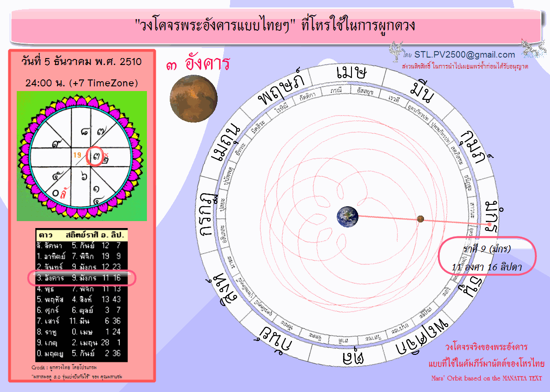This screenshot has width=550, height=392.
Task: Open the Thai horoscope chart with lotus border
Action: click(x=82, y=156)
